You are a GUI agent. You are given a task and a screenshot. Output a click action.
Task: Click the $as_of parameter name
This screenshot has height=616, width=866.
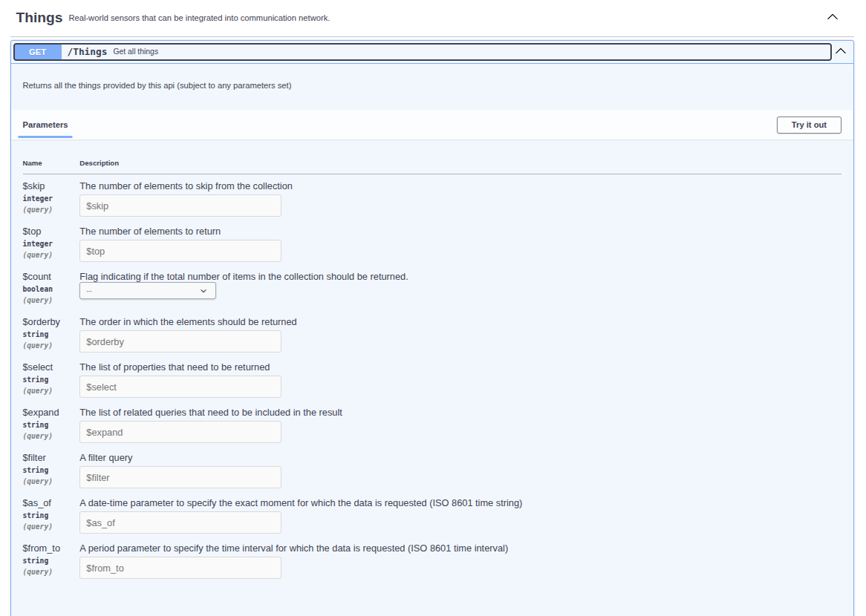(36, 503)
